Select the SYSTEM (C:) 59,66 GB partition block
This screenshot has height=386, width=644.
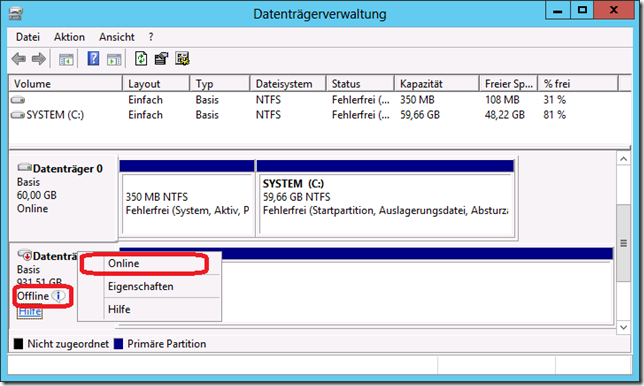(385, 198)
